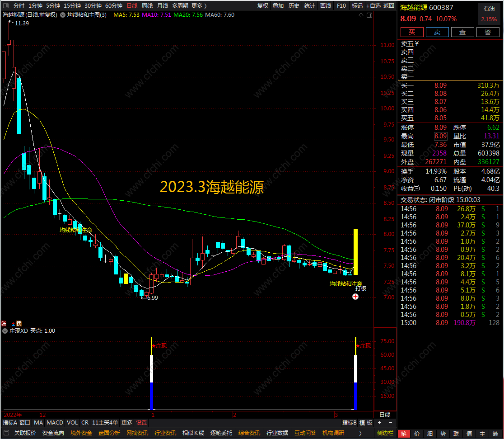
Task: Open the 相似K线 bottom tab
Action: pos(193,433)
